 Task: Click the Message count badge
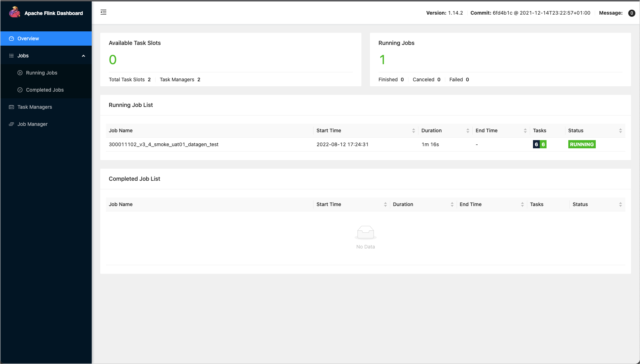click(631, 13)
